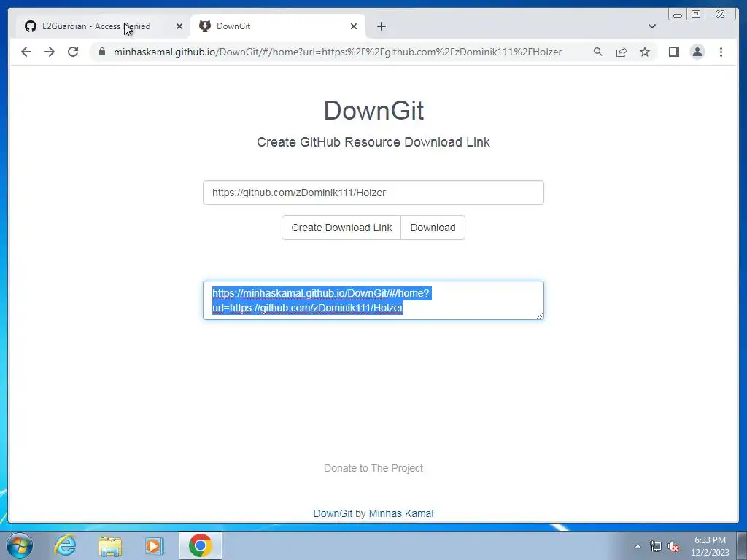Open Windows Media Player from the taskbar

pyautogui.click(x=155, y=545)
